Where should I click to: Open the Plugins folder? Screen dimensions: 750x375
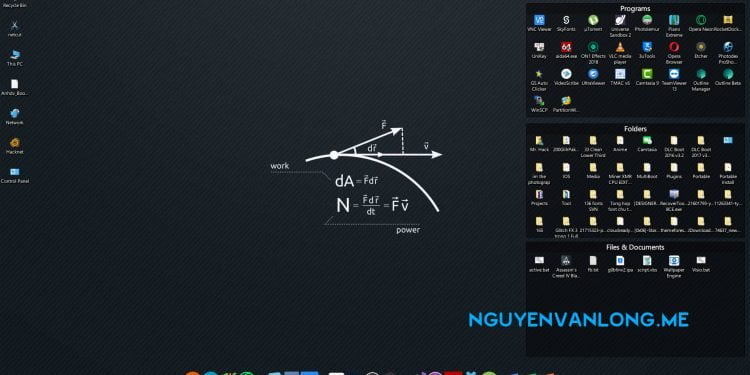pos(674,170)
